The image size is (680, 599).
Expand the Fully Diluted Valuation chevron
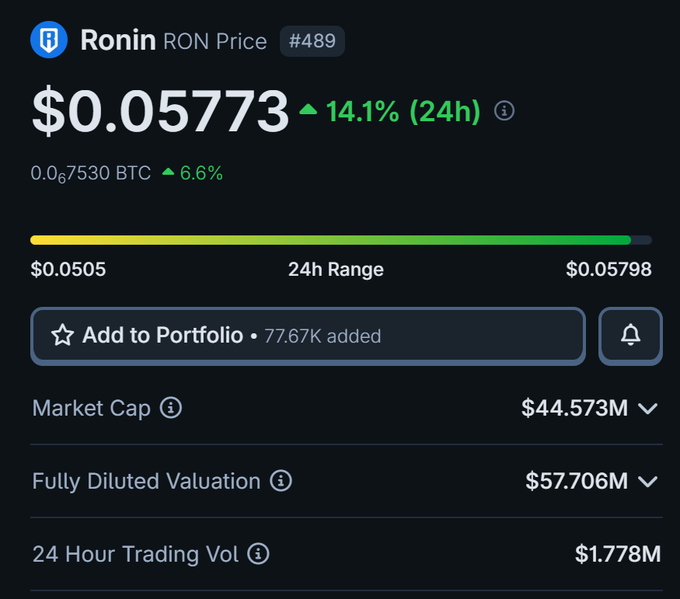(x=648, y=481)
